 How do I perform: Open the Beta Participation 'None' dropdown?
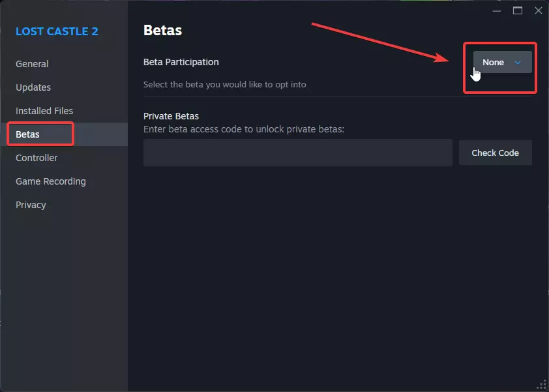pyautogui.click(x=501, y=62)
